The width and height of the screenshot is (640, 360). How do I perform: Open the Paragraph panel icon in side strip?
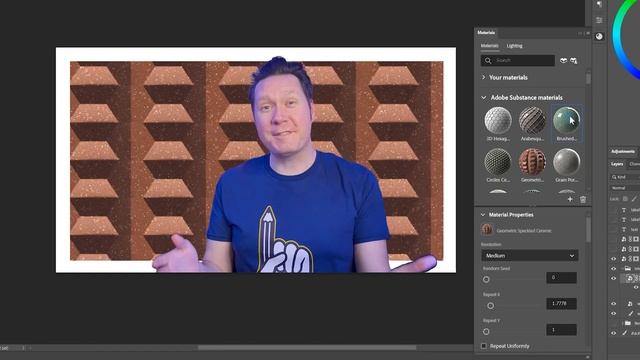click(599, 4)
